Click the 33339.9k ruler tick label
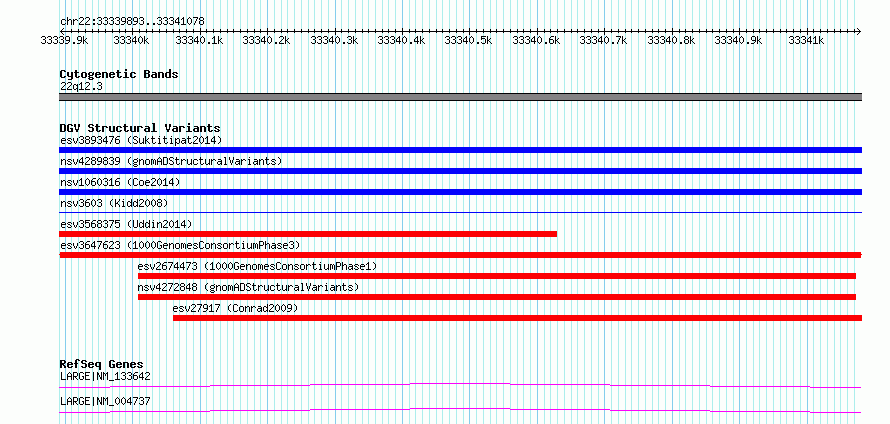This screenshot has height=424, width=890. [64, 40]
